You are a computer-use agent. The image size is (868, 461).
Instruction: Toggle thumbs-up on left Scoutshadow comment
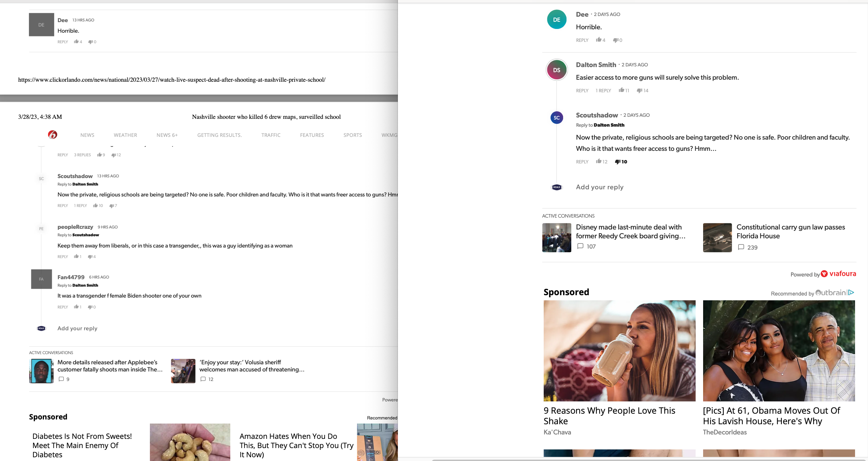(95, 206)
